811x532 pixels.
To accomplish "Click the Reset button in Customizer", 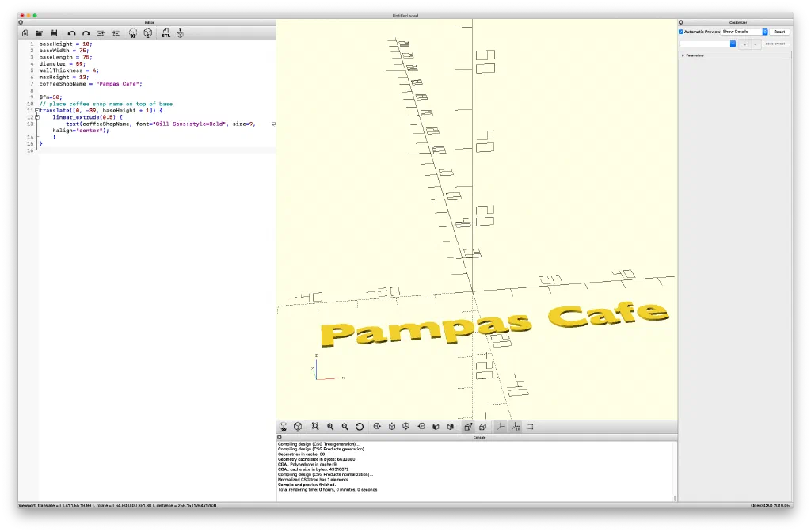I will pyautogui.click(x=779, y=32).
